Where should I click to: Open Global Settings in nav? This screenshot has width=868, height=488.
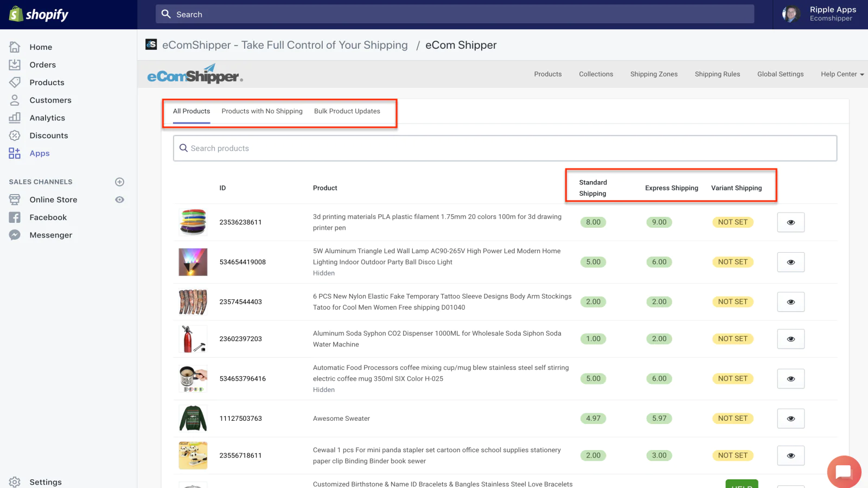tap(780, 74)
